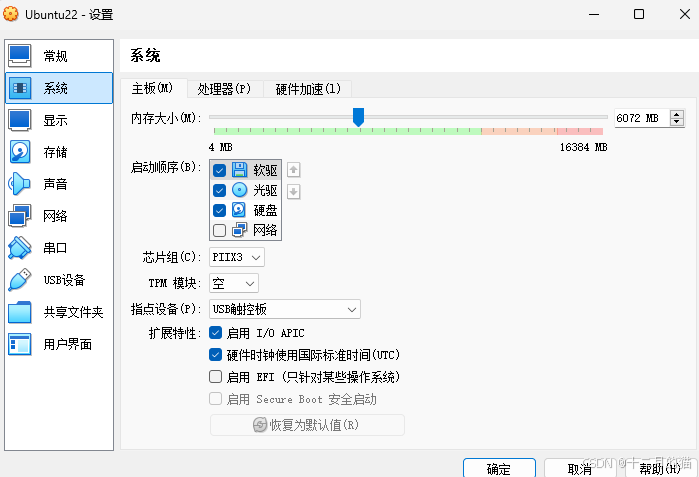Click the network icon in boot order list
This screenshot has height=477, width=699.
(239, 230)
